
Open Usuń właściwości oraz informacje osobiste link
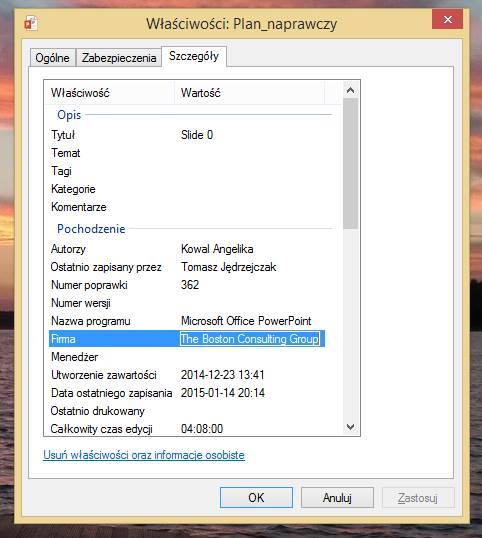click(144, 455)
